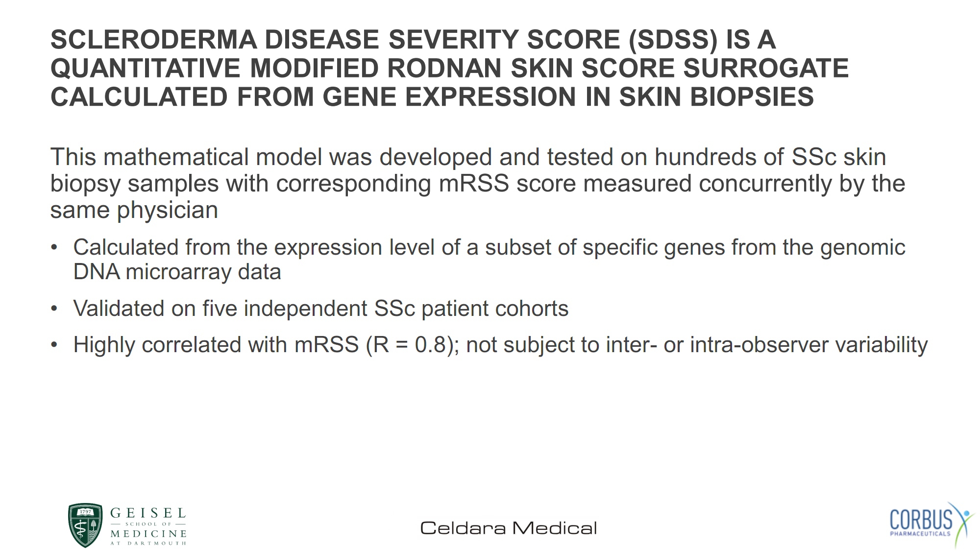This screenshot has width=980, height=551.
Task: Click the words same physician in paragraph
Action: click(x=134, y=211)
